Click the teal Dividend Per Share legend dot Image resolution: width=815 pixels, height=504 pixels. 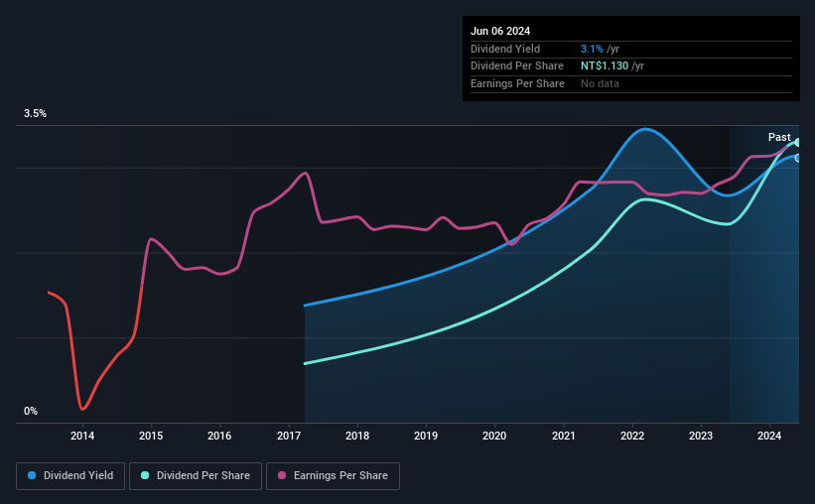(145, 475)
